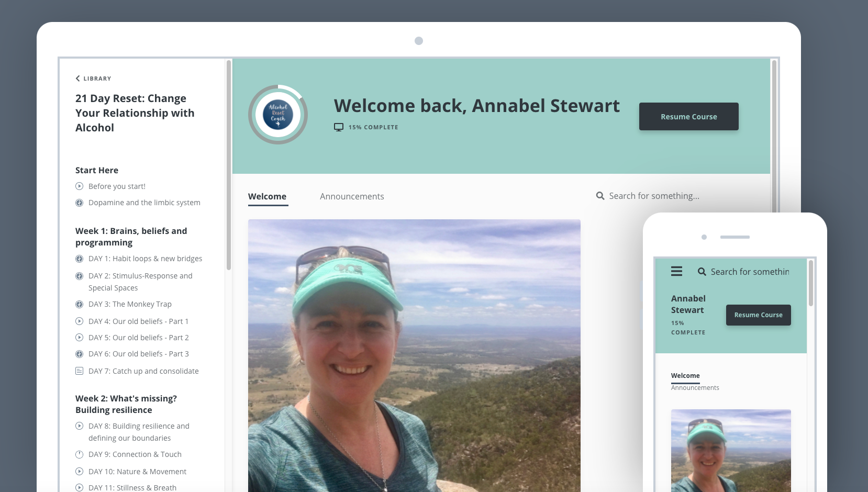Viewport: 868px width, 492px height.
Task: Click the Library back chevron icon
Action: click(x=77, y=79)
